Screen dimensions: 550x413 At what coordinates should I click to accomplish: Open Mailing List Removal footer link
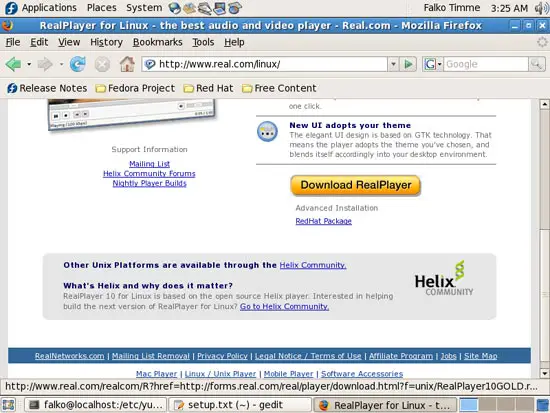151,356
